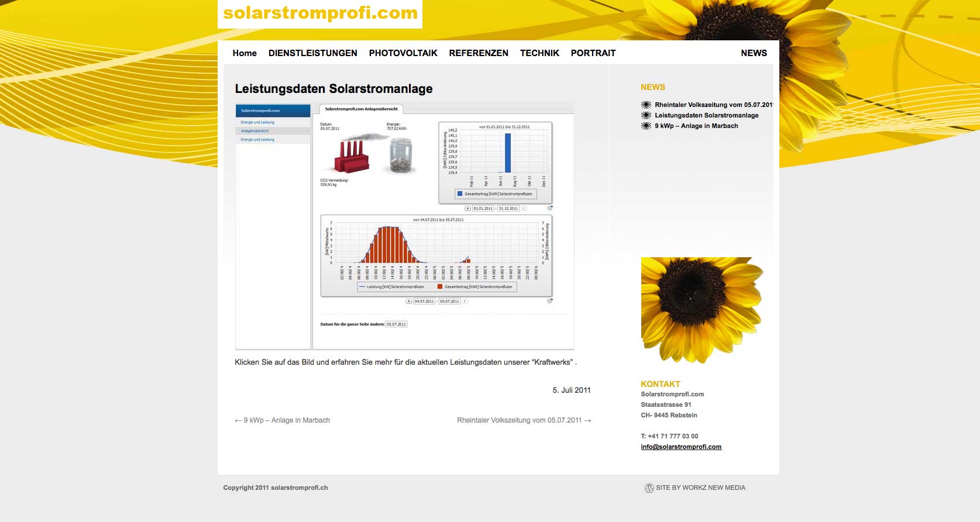
Task: Click previous arrow left of 01.01.2011
Action: coord(467,209)
